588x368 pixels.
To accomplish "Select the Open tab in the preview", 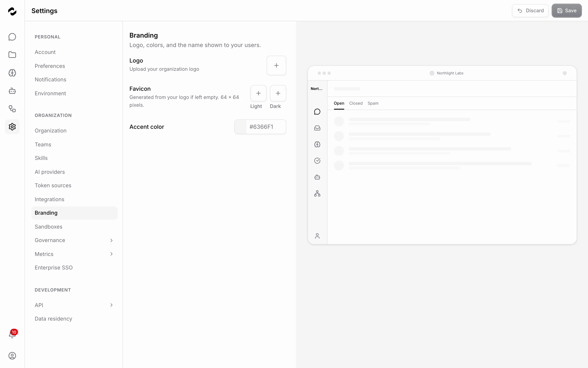I will click(339, 103).
